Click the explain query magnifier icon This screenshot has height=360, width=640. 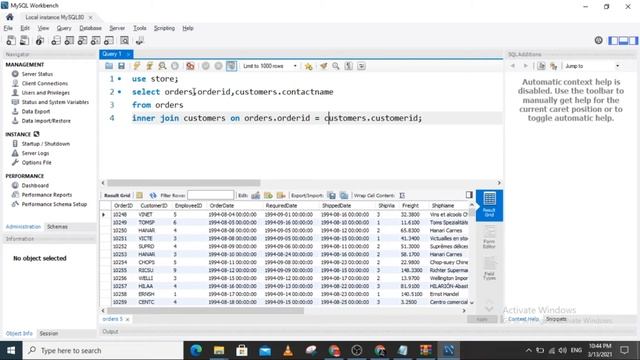coord(162,66)
